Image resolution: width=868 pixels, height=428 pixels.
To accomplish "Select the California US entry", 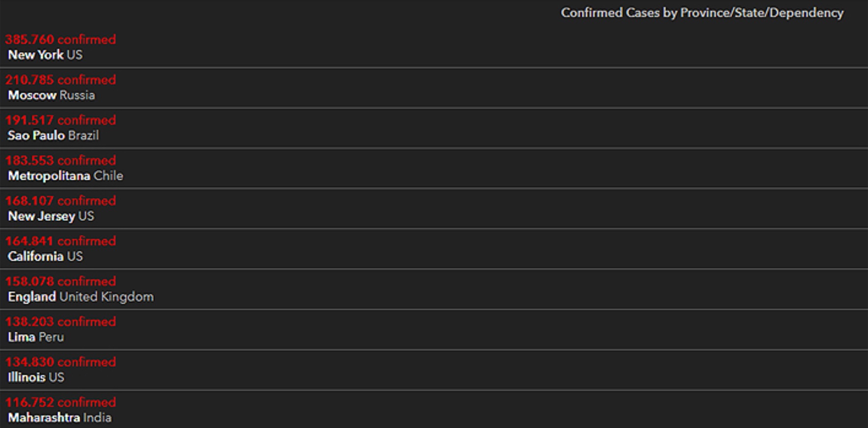I will pyautogui.click(x=45, y=256).
